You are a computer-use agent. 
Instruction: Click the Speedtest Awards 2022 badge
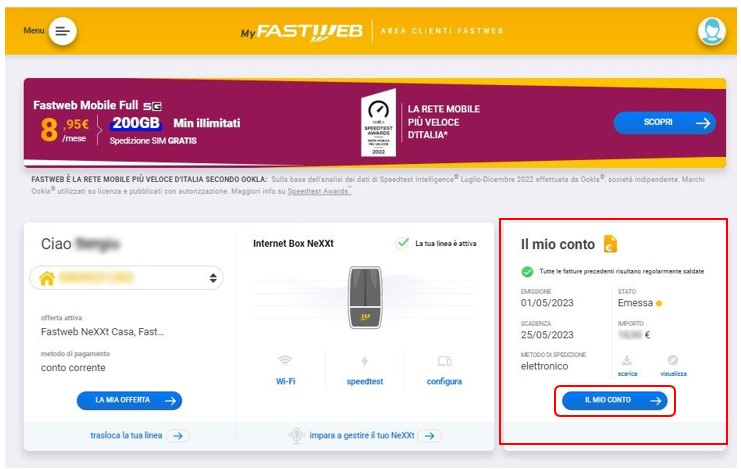point(378,123)
